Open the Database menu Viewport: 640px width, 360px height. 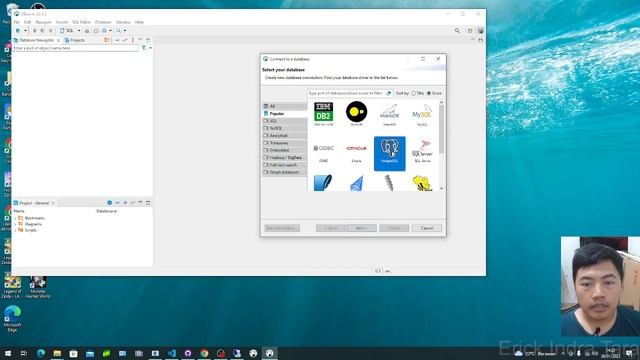click(x=103, y=22)
